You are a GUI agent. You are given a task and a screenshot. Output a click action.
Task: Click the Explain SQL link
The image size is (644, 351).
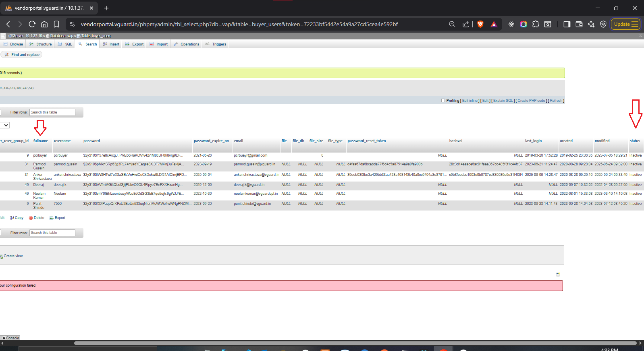coord(503,101)
